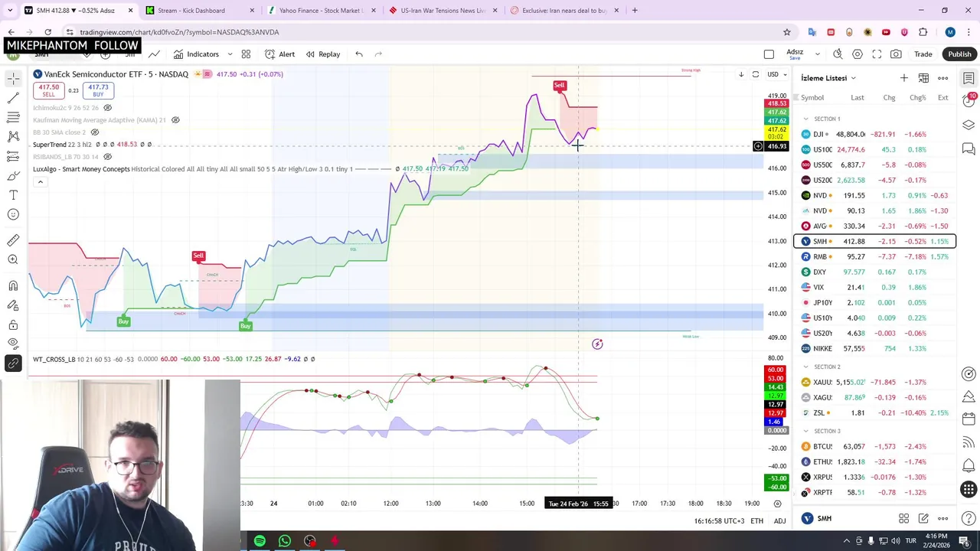Toggle ADJ adjusted data setting
Screen dimensions: 980x551
(x=779, y=521)
